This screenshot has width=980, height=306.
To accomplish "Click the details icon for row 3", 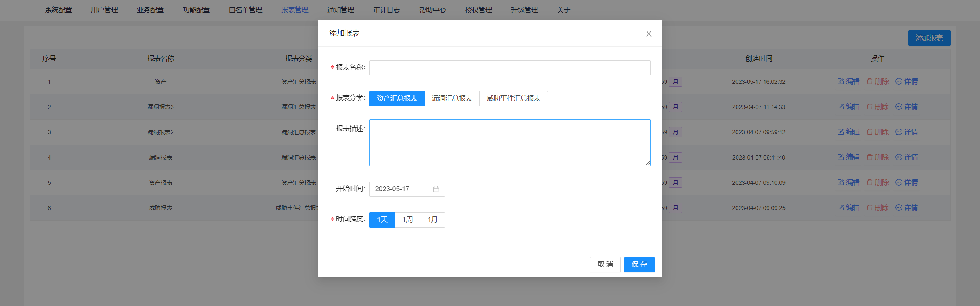I will pos(898,132).
